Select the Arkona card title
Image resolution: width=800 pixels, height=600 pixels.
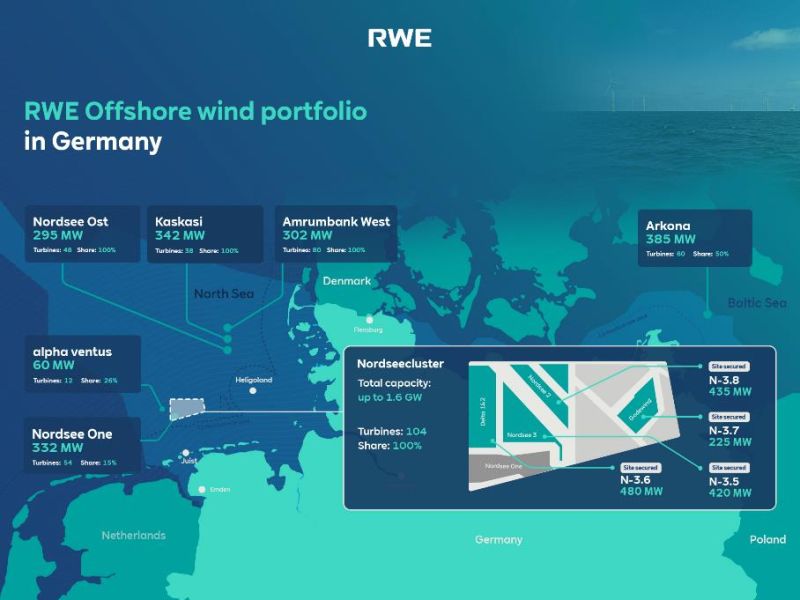coord(668,226)
